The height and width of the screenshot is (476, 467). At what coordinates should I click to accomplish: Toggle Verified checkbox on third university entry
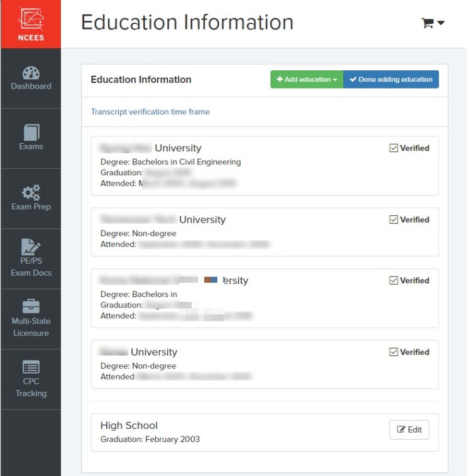tap(394, 281)
